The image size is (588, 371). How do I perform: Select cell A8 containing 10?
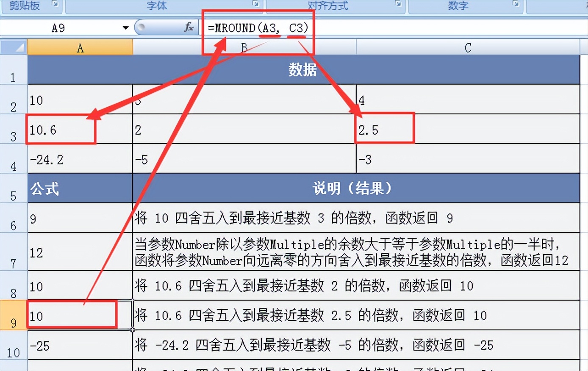click(x=80, y=286)
